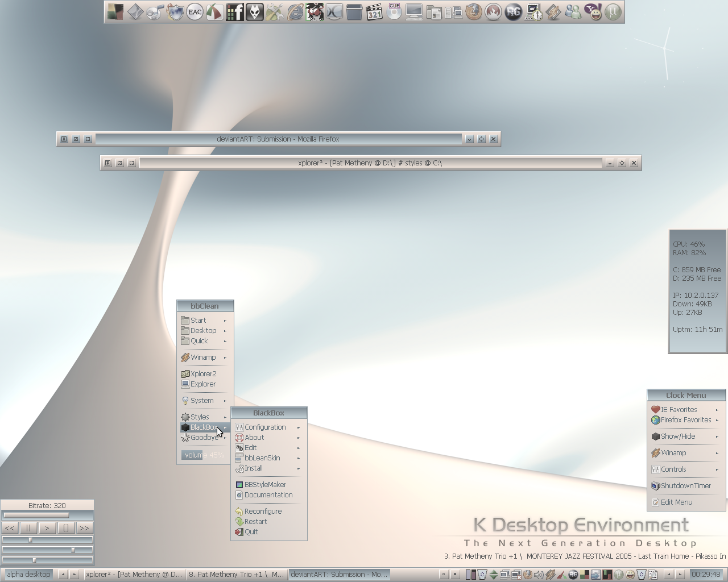
Task: Click the bottom slider in player widget
Action: tap(47, 560)
